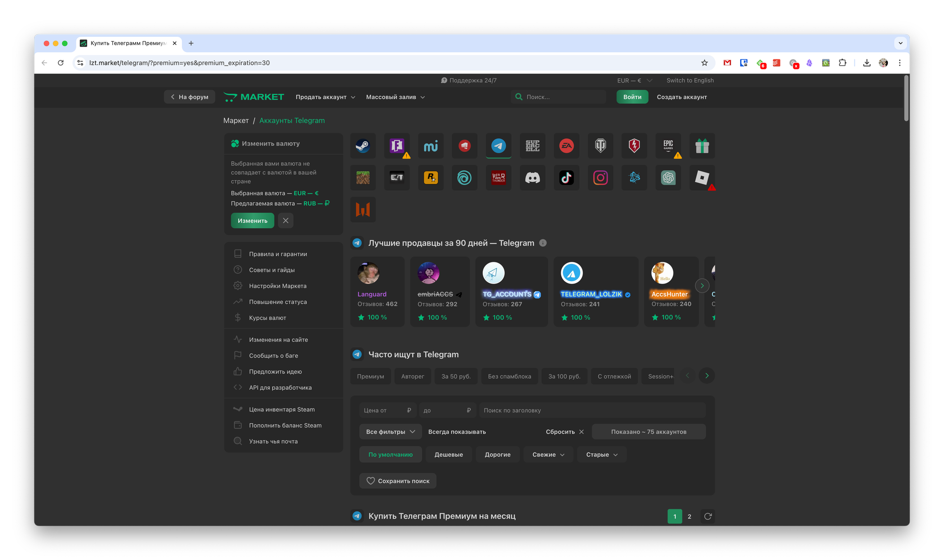Select the Roblox accounts category icon
Viewport: 944px width, 560px height.
click(x=702, y=178)
